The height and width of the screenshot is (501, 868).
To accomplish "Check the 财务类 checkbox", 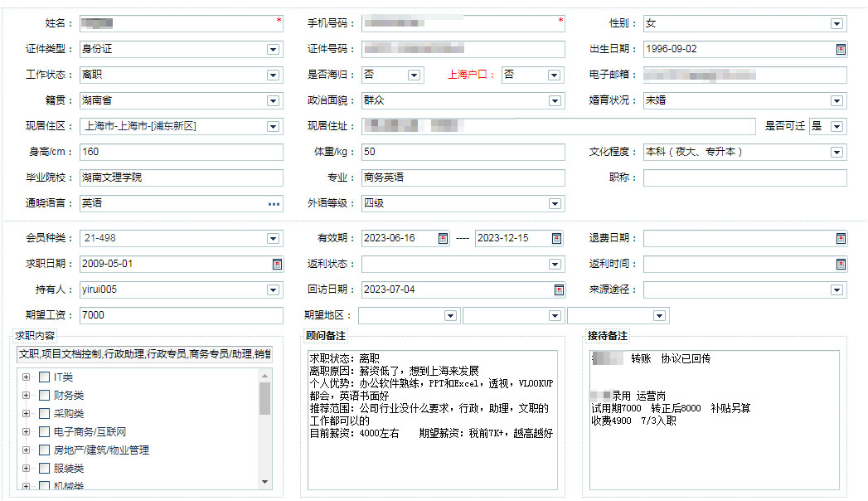I will 44,396.
